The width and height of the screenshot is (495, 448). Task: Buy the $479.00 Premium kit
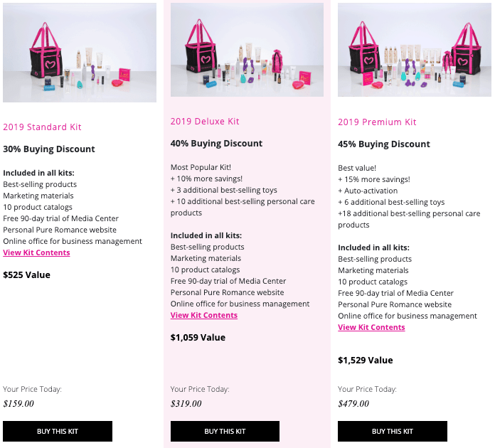click(x=393, y=431)
